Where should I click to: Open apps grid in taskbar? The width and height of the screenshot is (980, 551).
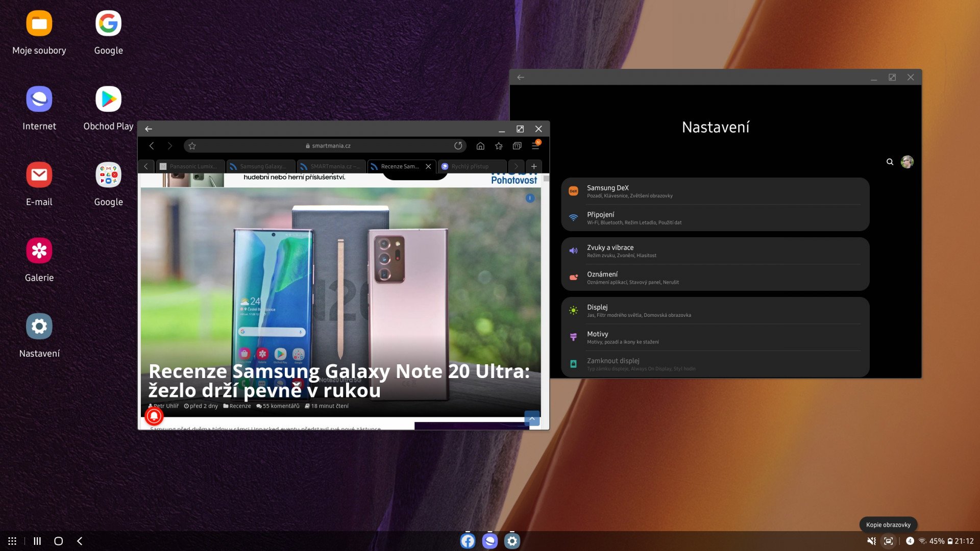pyautogui.click(x=12, y=541)
